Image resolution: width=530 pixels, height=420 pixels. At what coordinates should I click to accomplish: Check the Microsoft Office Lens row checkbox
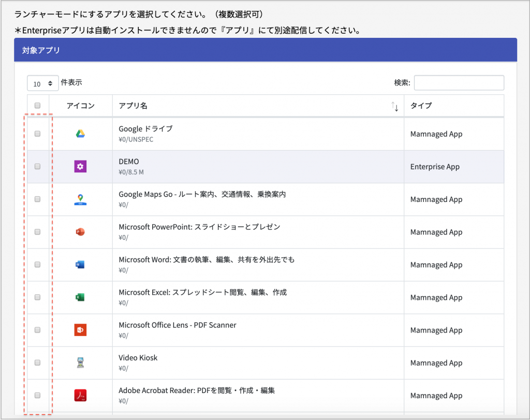pos(37,330)
